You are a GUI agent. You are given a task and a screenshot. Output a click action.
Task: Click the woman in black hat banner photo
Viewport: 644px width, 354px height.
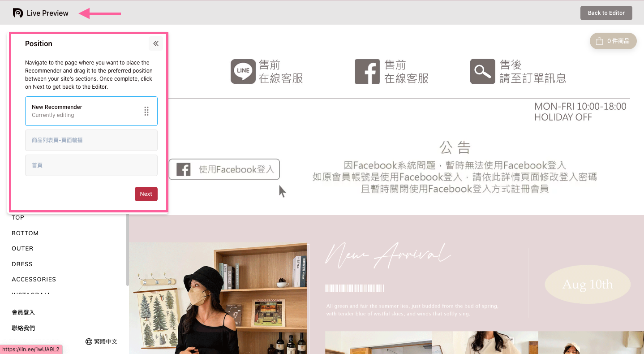[x=219, y=298]
